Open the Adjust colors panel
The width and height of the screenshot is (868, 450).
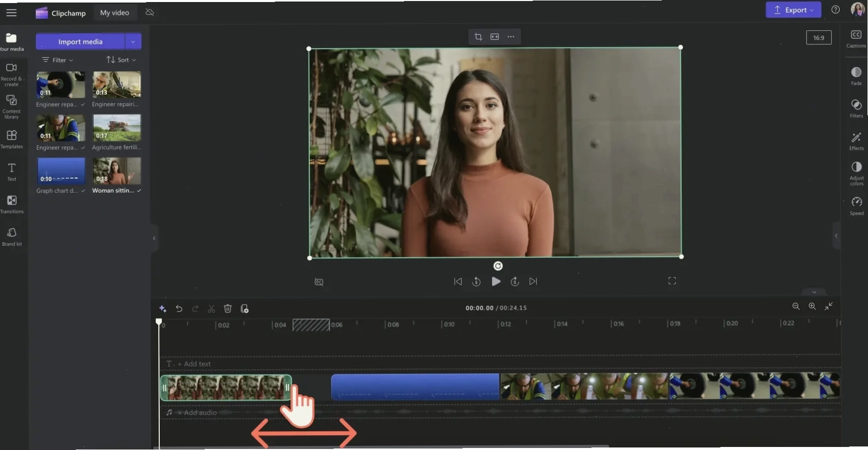(x=856, y=173)
